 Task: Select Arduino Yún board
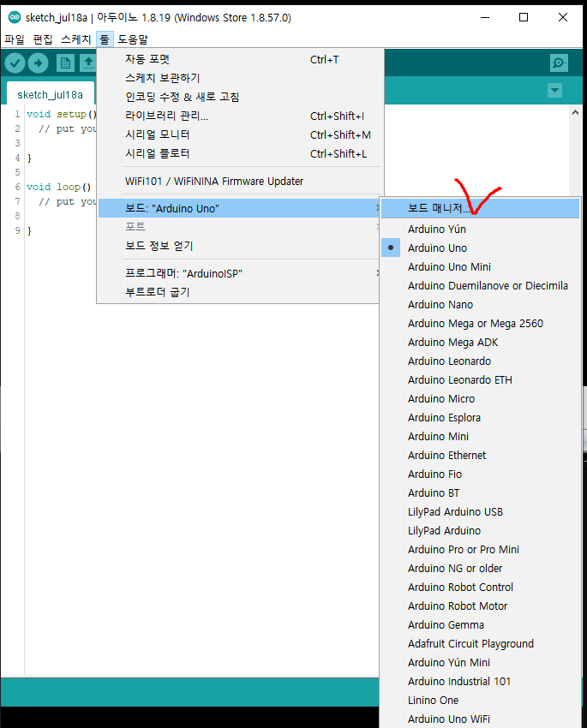[x=480, y=229]
